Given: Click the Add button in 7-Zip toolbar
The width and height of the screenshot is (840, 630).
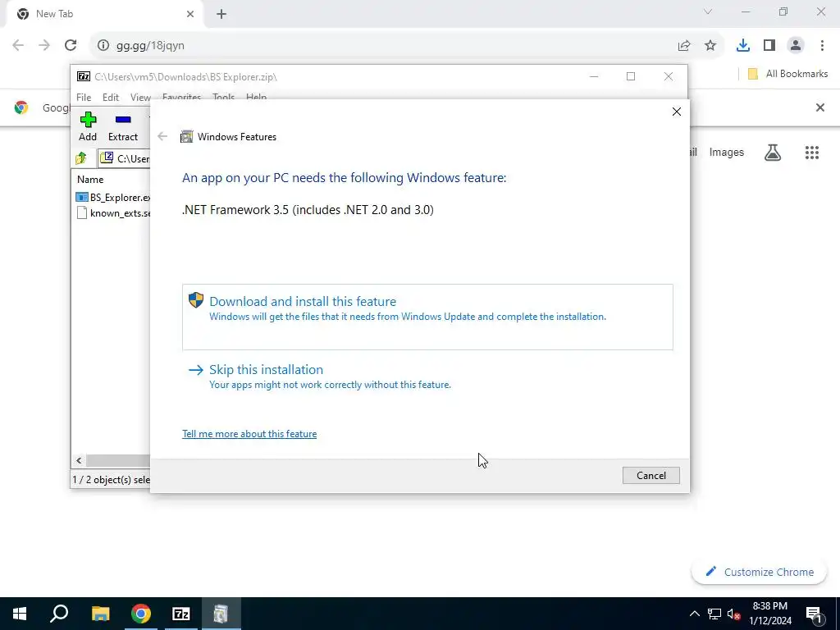Looking at the screenshot, I should click(x=88, y=126).
